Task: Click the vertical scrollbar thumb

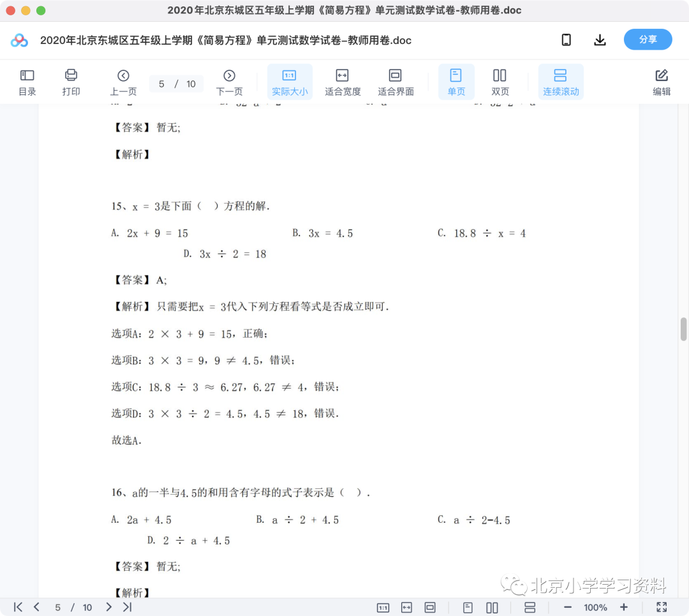Action: [x=684, y=329]
